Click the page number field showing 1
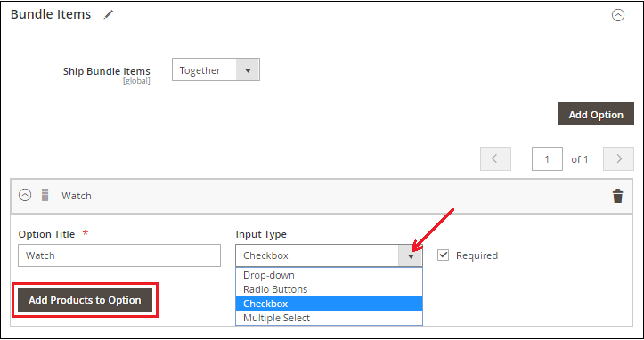Viewport: 644px width, 340px height. click(x=547, y=159)
